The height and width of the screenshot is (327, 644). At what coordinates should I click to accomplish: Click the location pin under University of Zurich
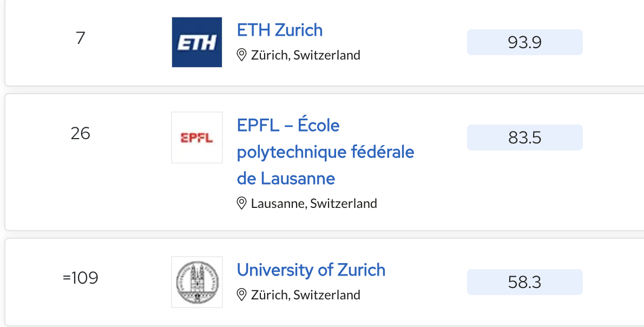[x=241, y=295]
